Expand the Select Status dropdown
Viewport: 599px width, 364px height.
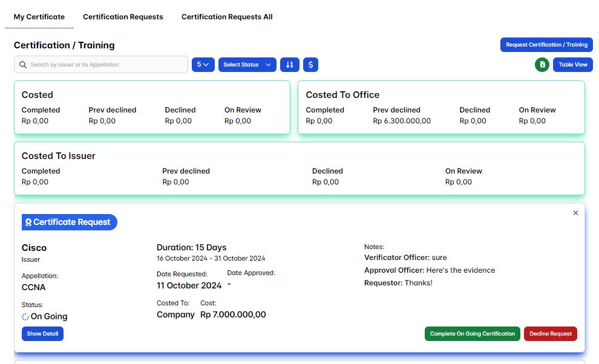point(247,65)
